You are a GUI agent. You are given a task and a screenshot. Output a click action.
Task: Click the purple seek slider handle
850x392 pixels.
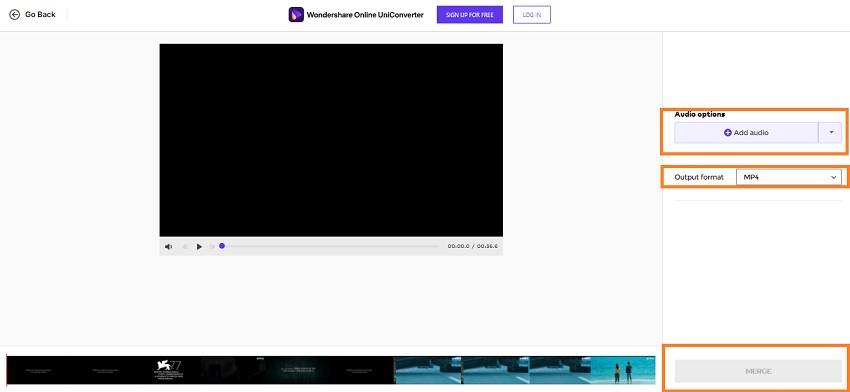click(222, 246)
